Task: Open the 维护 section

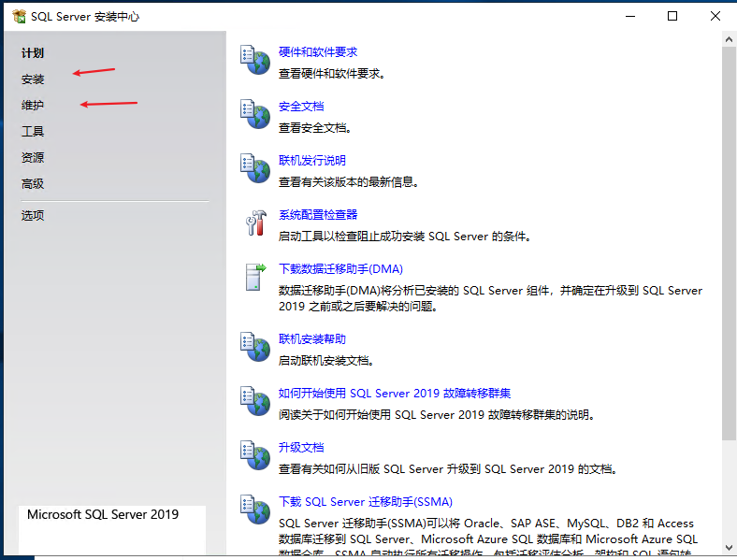Action: (x=33, y=106)
